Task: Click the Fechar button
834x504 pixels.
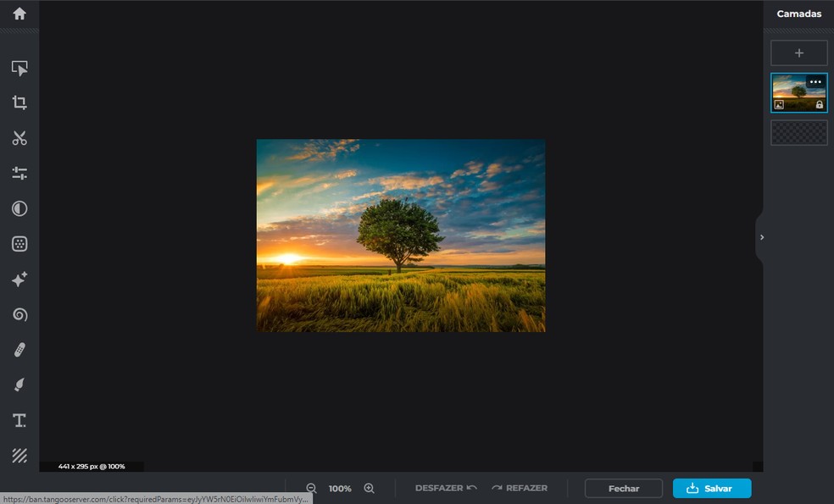Action: pyautogui.click(x=624, y=488)
